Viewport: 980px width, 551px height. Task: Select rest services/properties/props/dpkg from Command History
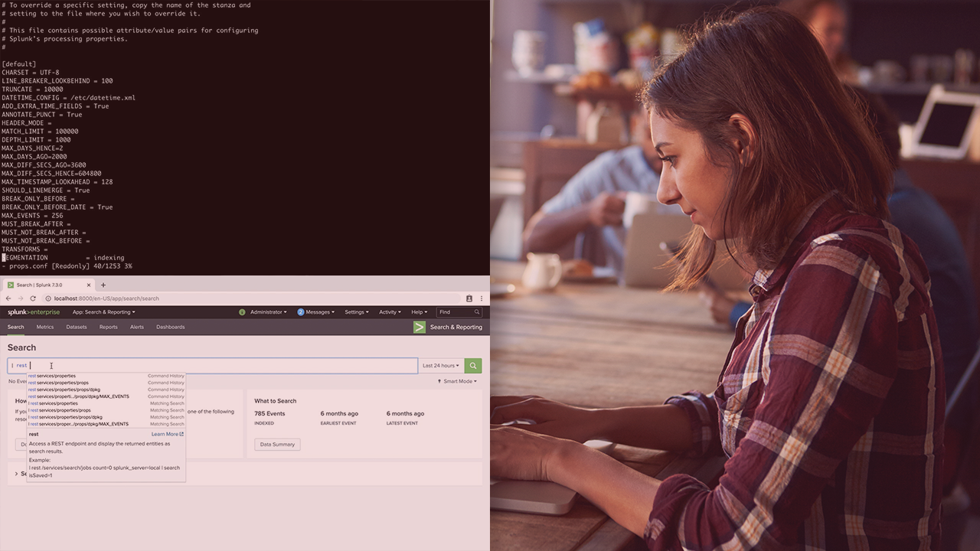pyautogui.click(x=64, y=390)
